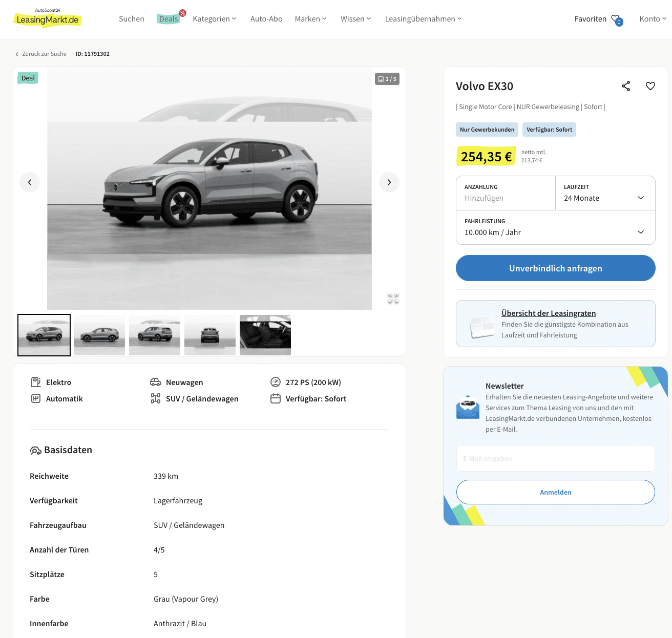Select third thumbnail front-quarter view
This screenshot has height=638, width=672.
155,335
